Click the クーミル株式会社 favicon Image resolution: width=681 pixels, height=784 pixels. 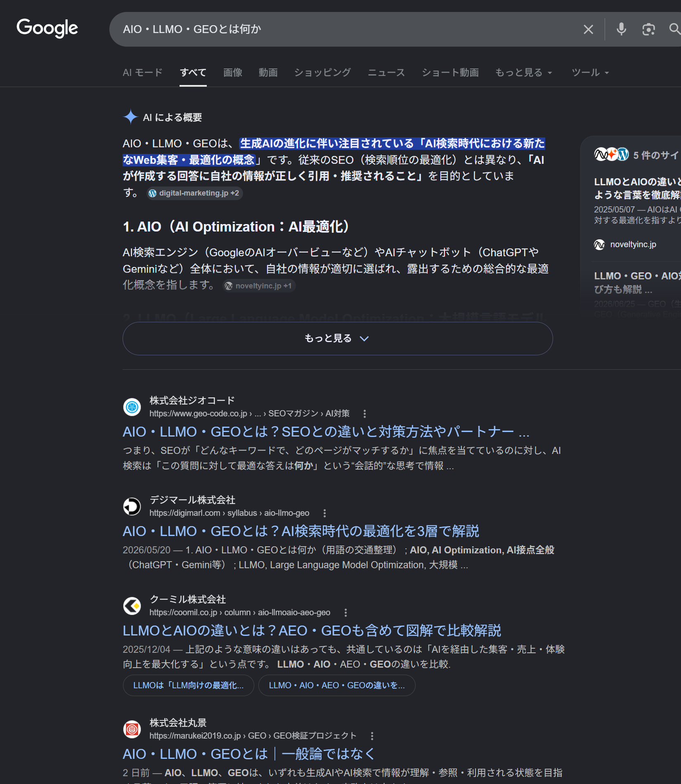(x=132, y=606)
